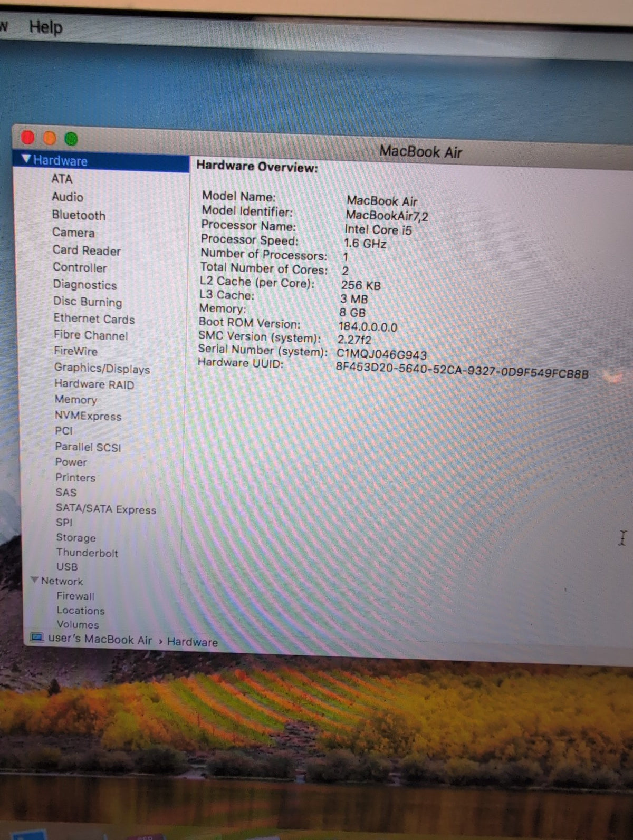This screenshot has width=633, height=840.
Task: Collapse the Hardware disclosure triangle
Action: (x=26, y=159)
